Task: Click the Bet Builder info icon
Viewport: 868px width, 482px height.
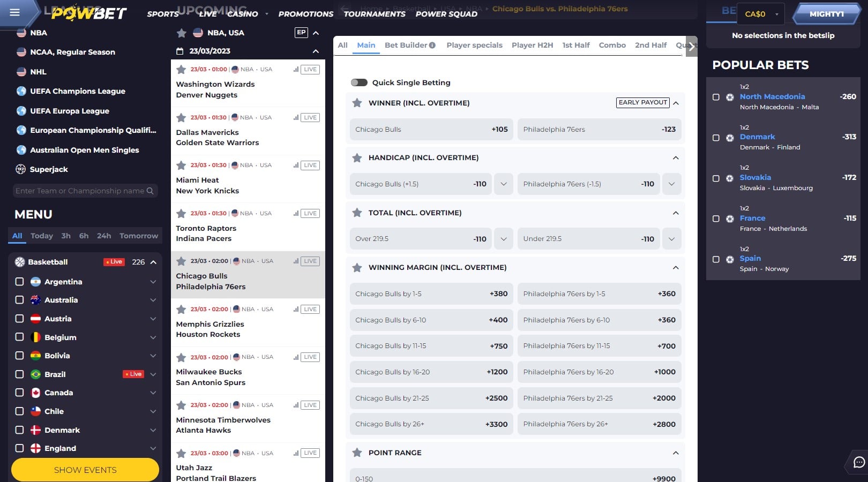Action: (432, 46)
